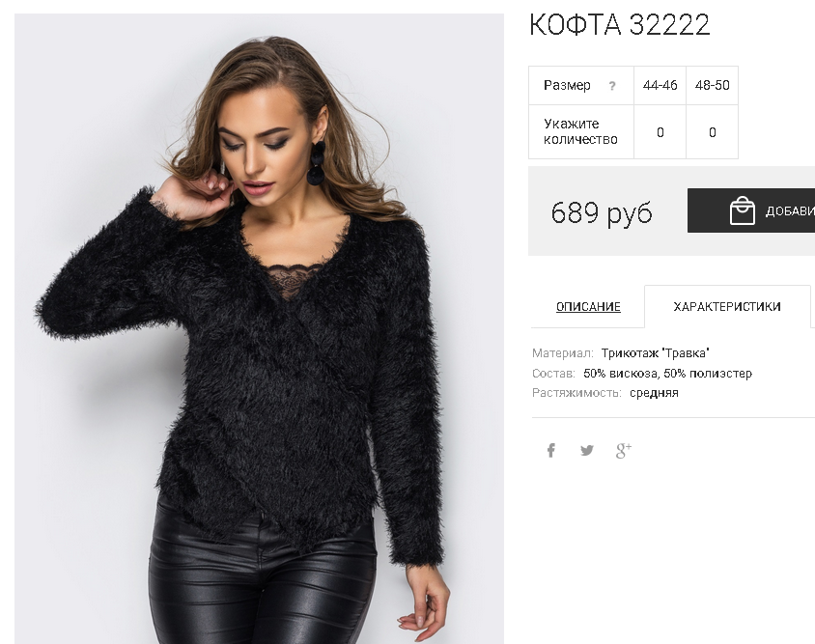This screenshot has height=644, width=815.
Task: Click the Укажите количество label
Action: click(580, 131)
